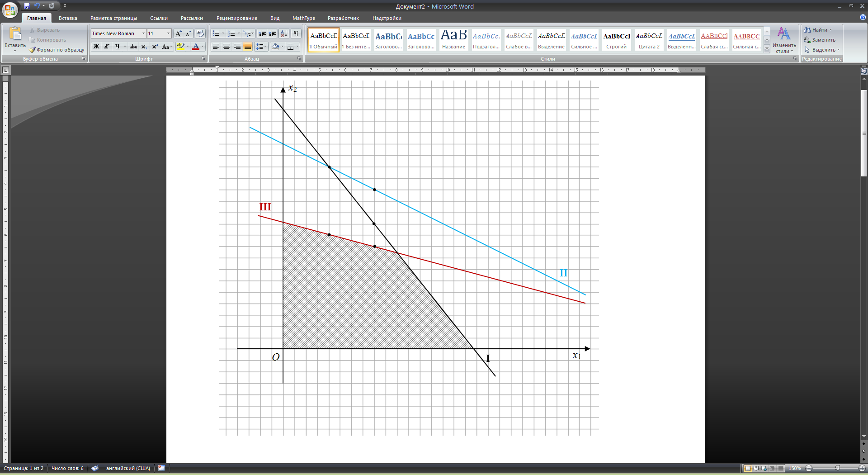Zoom out with the minus button
868x475 pixels.
[x=809, y=468]
